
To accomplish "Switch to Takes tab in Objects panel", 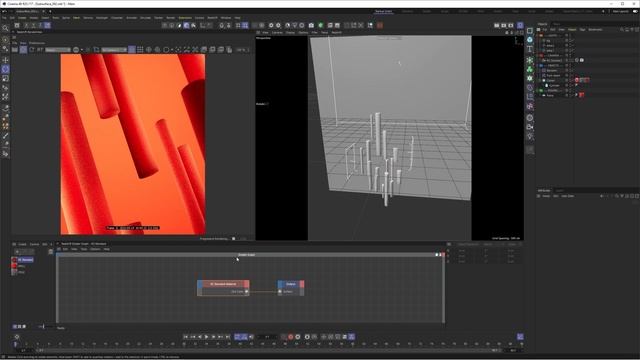I will (556, 24).
